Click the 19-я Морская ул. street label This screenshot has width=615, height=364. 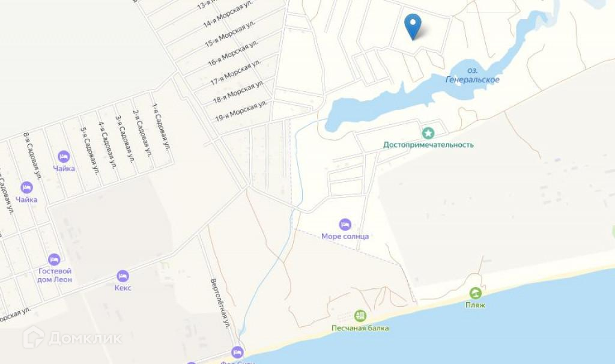pyautogui.click(x=241, y=111)
